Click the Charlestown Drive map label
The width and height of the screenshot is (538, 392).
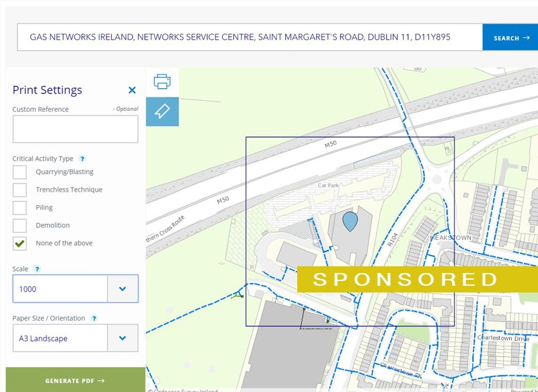point(503,338)
